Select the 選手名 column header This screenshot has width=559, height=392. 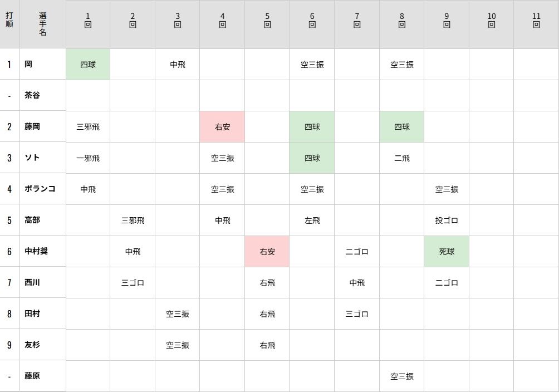pyautogui.click(x=43, y=24)
